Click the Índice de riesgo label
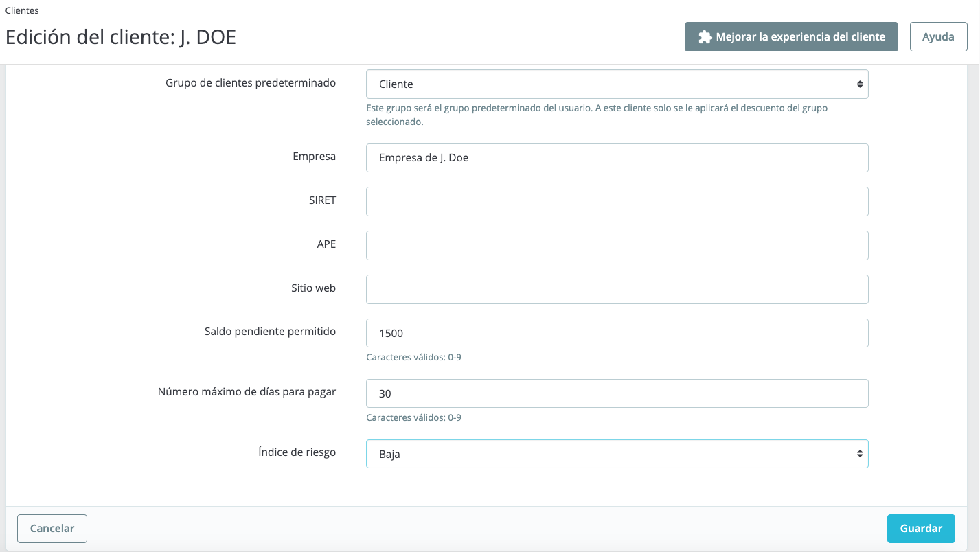The image size is (980, 552). [297, 452]
